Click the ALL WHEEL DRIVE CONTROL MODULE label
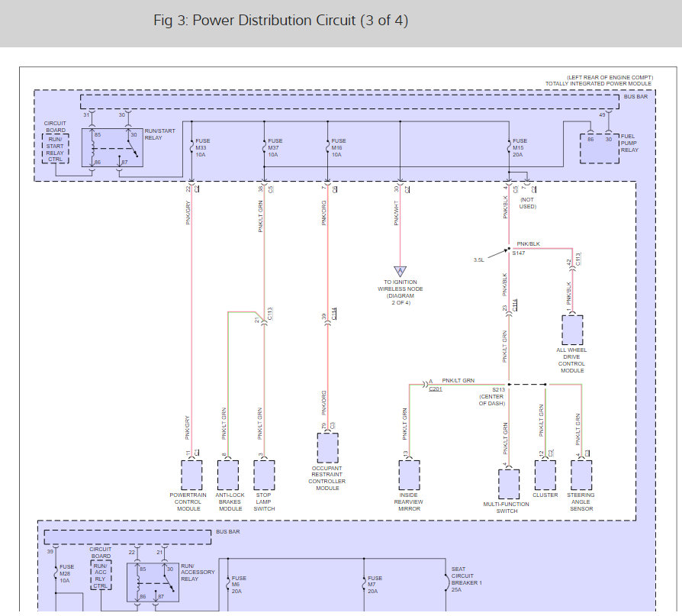 coord(571,360)
